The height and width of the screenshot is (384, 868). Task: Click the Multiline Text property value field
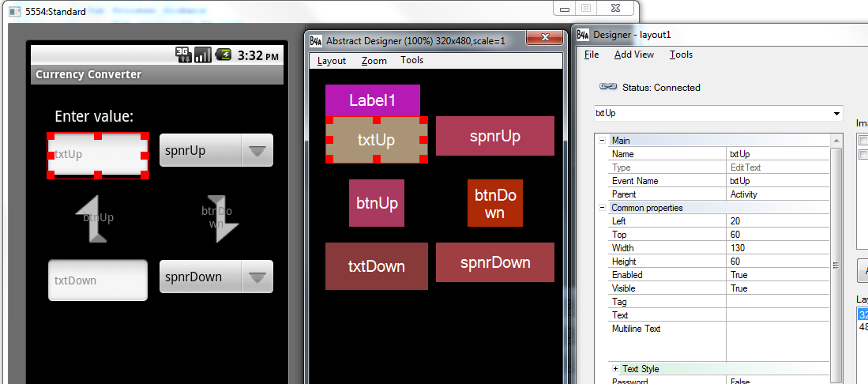pyautogui.click(x=778, y=342)
